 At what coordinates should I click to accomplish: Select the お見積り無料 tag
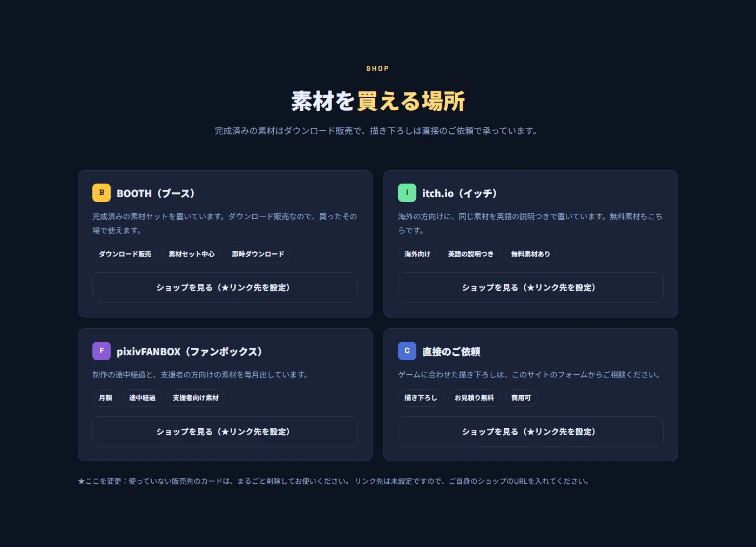474,398
